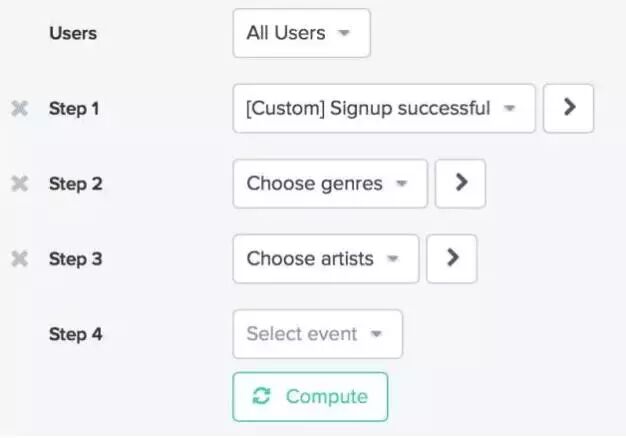Open the All Users dropdown

(301, 33)
